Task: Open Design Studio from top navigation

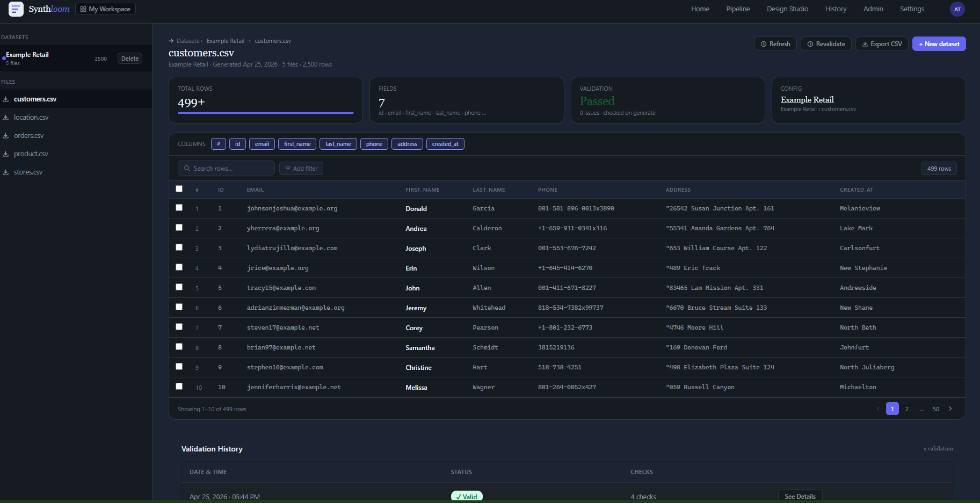Action: 787,9
